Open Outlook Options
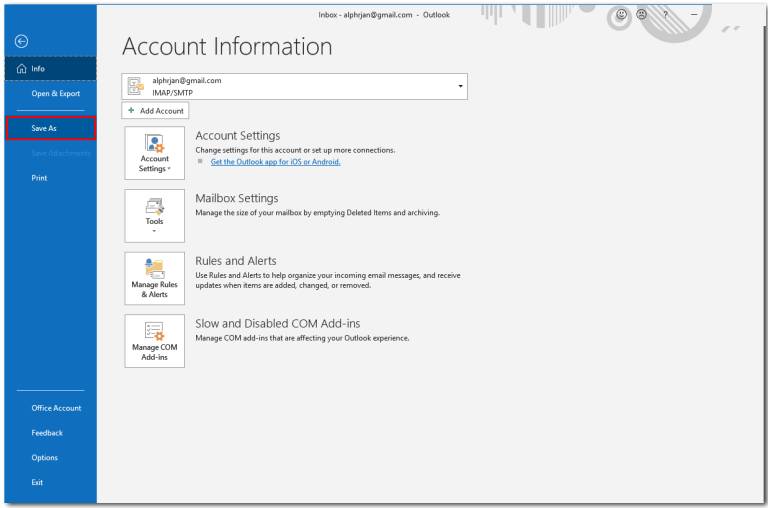768x508 pixels. tap(50, 458)
